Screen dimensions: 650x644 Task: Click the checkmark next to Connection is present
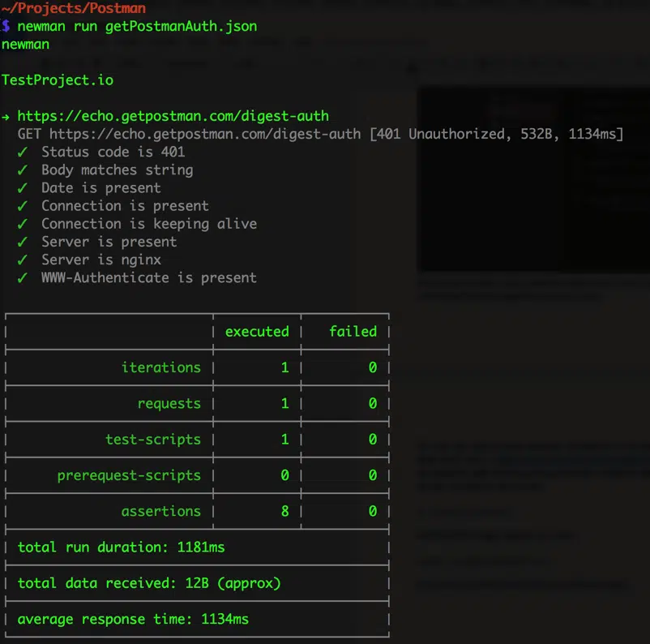point(23,205)
